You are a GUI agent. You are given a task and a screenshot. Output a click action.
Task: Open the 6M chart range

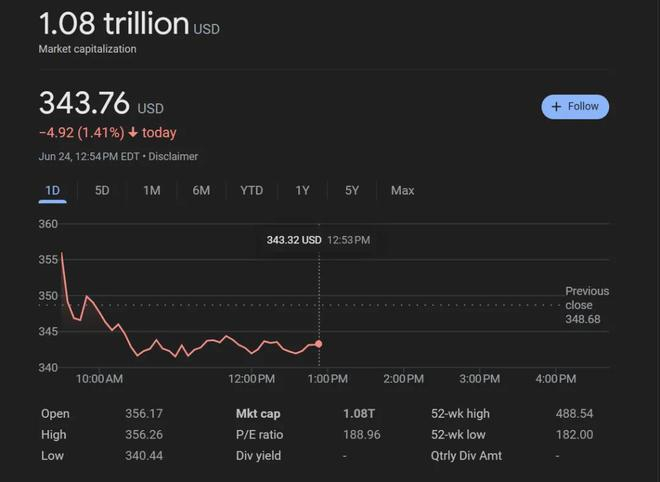point(201,190)
